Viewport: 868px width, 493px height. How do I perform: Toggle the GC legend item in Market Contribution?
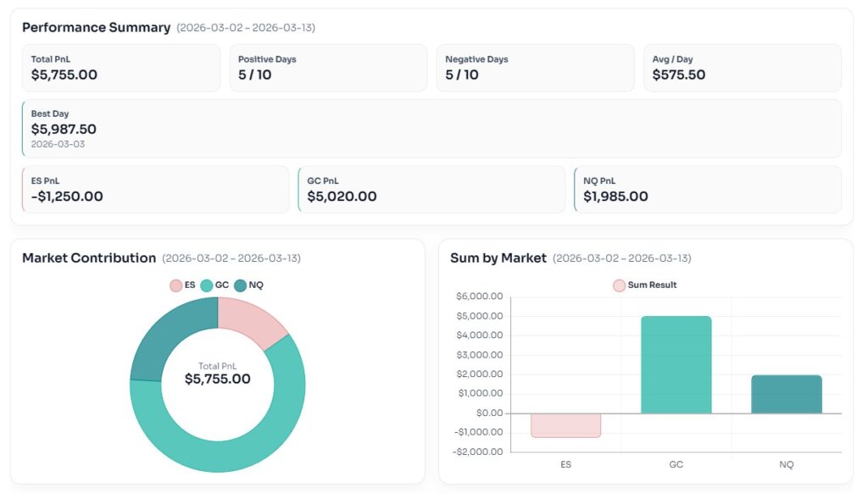pos(214,285)
